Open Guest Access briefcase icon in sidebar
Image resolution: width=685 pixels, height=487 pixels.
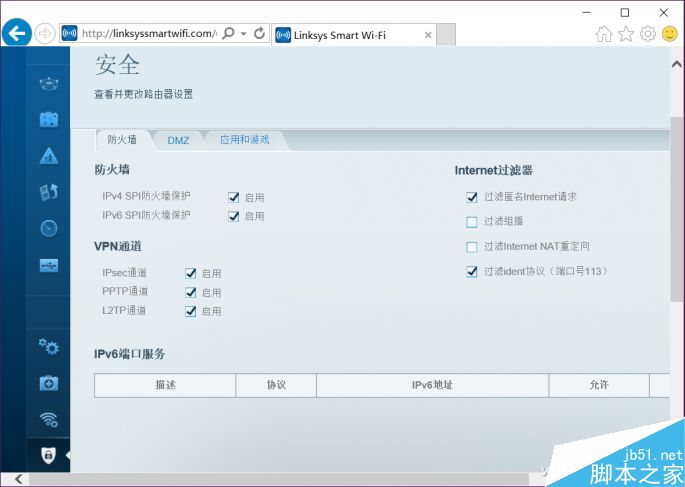[49, 119]
